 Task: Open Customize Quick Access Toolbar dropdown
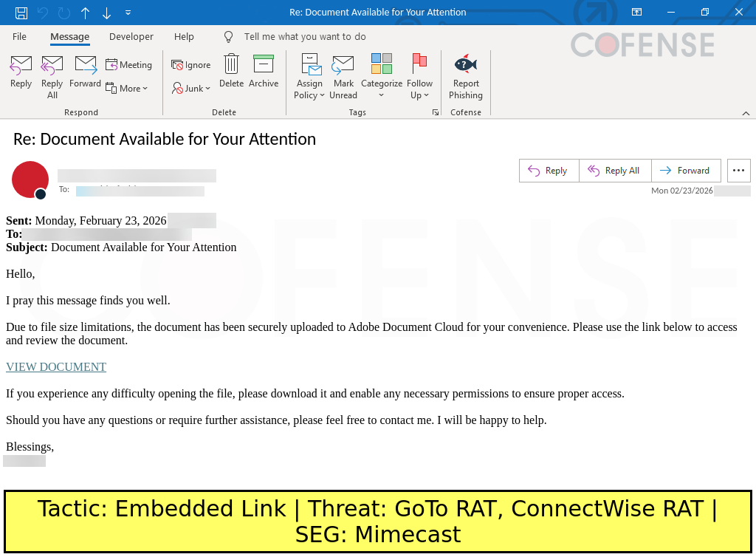(x=128, y=13)
